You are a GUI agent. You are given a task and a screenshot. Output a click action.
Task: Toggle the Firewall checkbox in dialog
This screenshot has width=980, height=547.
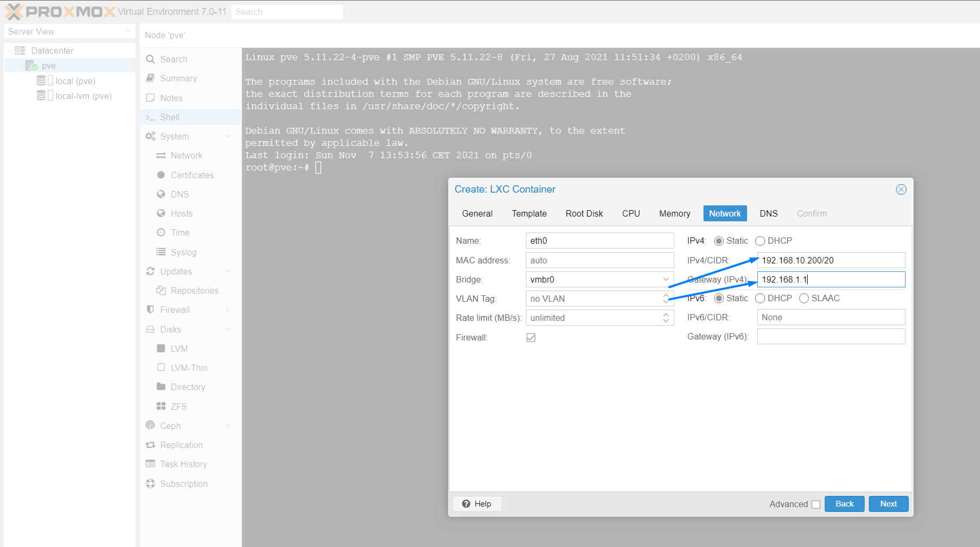[x=531, y=337]
